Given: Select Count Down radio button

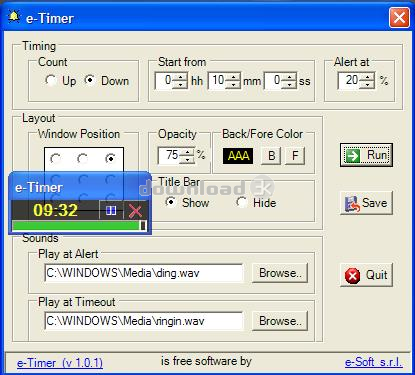Looking at the screenshot, I should pos(90,80).
